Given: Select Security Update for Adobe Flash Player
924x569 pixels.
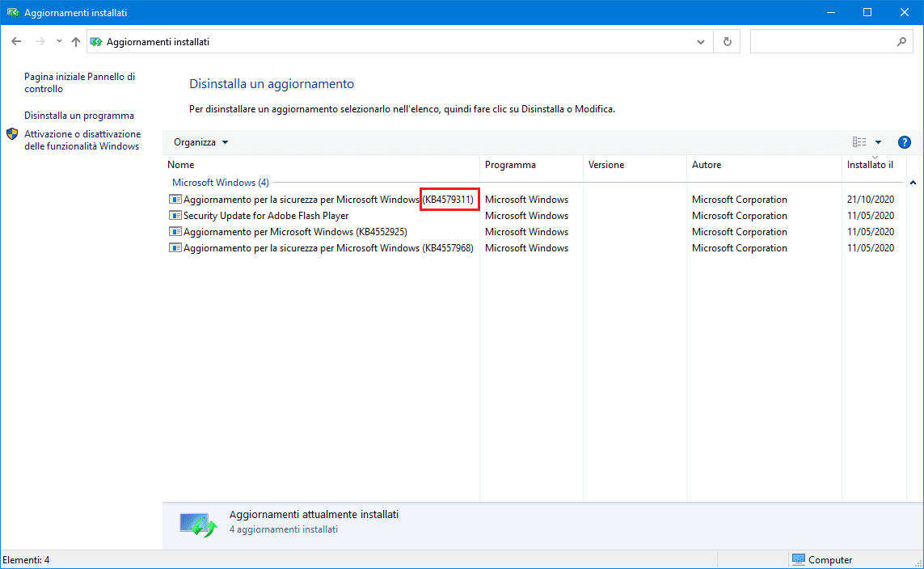Looking at the screenshot, I should click(266, 216).
